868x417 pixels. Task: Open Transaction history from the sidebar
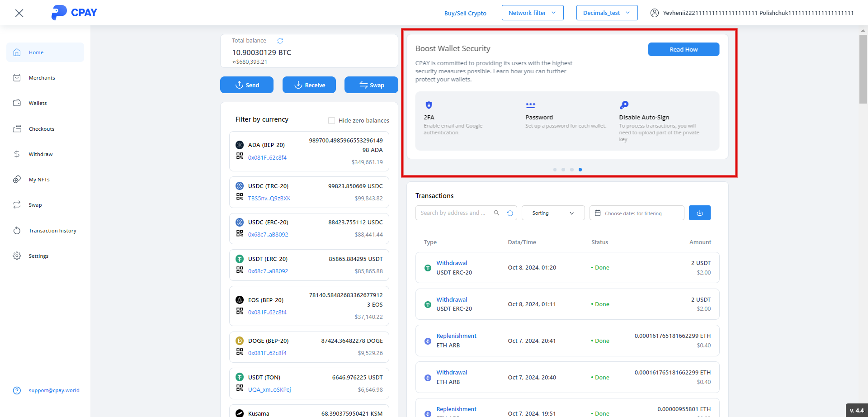coord(52,231)
